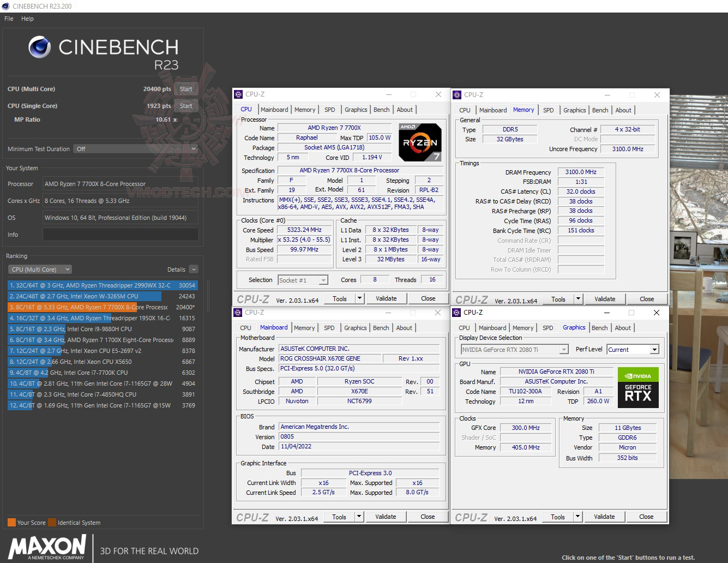Screen dimensions: 728x563
Task: Open the File menu in Cinebench
Action: pos(8,18)
